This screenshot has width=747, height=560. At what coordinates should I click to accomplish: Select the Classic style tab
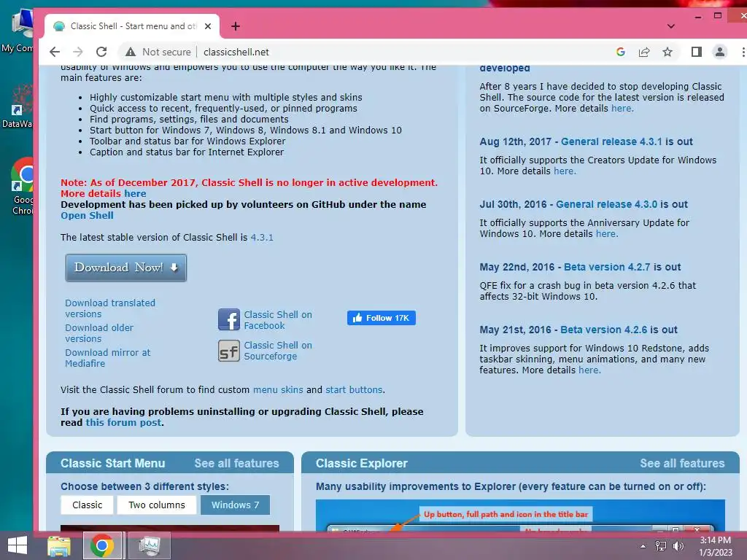point(88,505)
